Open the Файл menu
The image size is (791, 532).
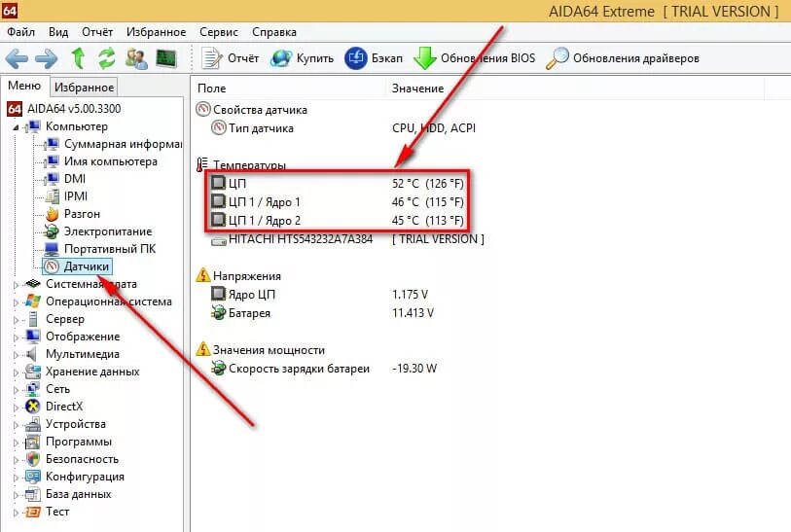pos(20,32)
